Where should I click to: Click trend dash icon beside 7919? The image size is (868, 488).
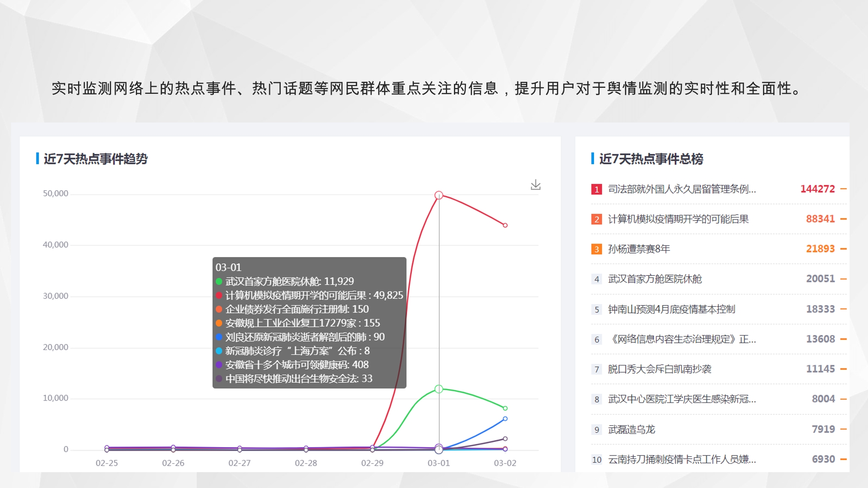pos(844,429)
